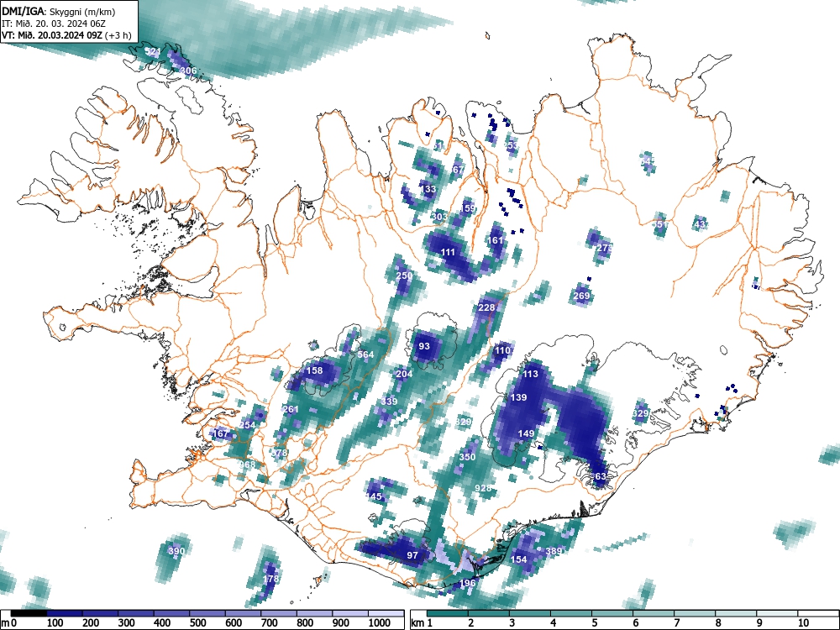840x630 pixels.
Task: Click the visibility value 178 on the map
Action: [x=271, y=579]
